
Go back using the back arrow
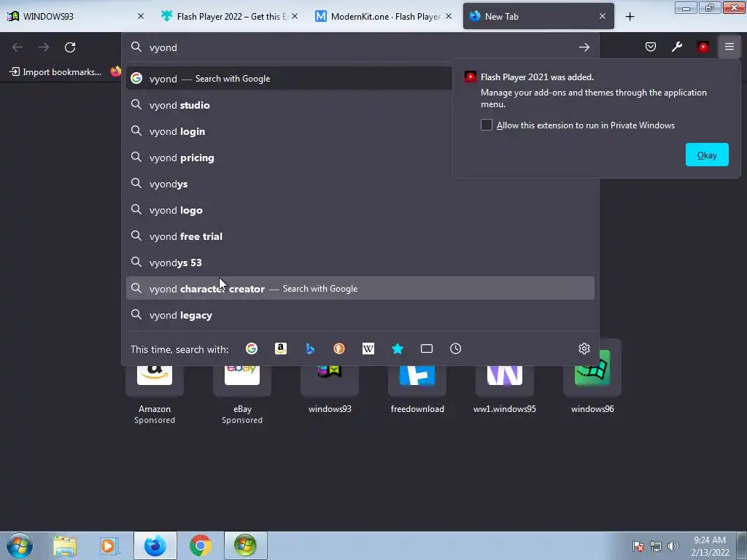tap(18, 47)
